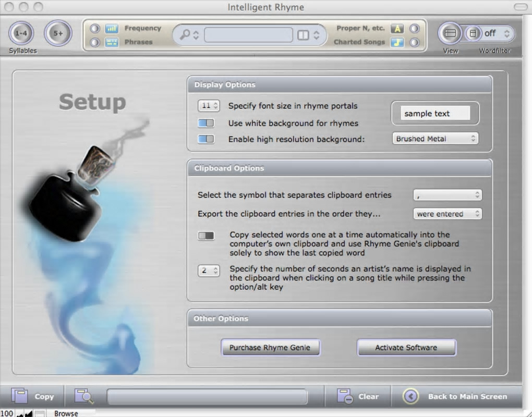532x417 pixels.
Task: Click the column layout icon beside search
Action: [x=303, y=35]
